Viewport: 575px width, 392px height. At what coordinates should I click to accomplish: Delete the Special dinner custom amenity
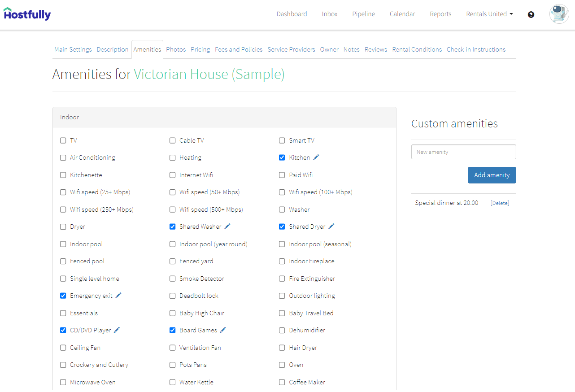(500, 203)
